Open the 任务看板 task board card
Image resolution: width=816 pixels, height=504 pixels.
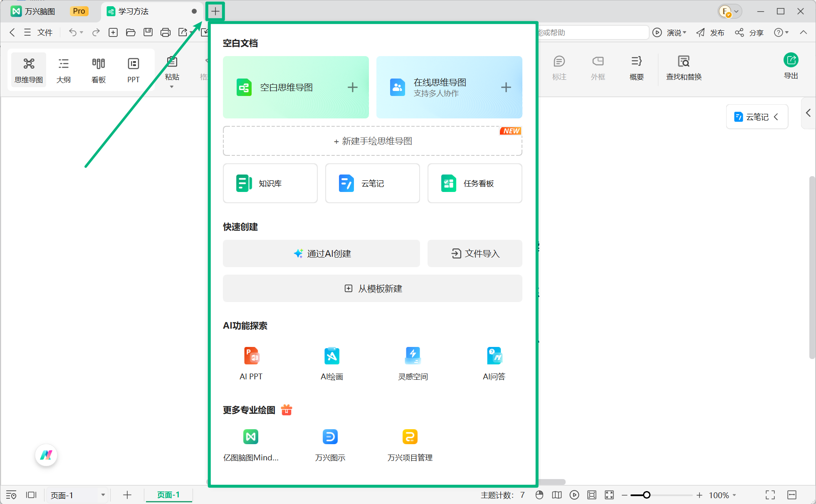tap(475, 183)
